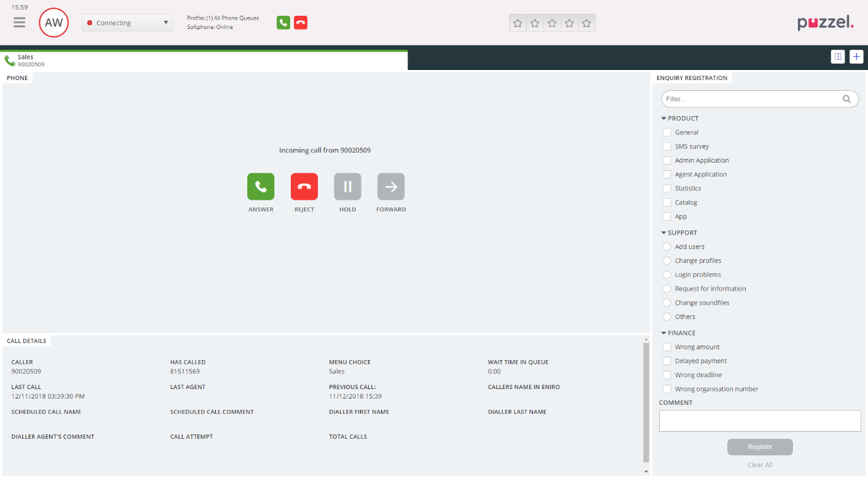Check the Delayed payment option
Viewport: 868px width, 478px height.
(667, 361)
